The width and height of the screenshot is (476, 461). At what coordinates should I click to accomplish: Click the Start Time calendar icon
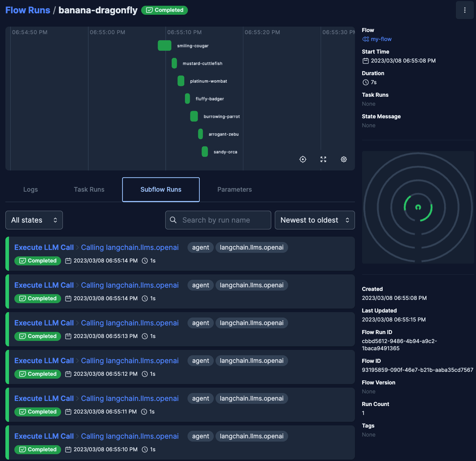[366, 61]
